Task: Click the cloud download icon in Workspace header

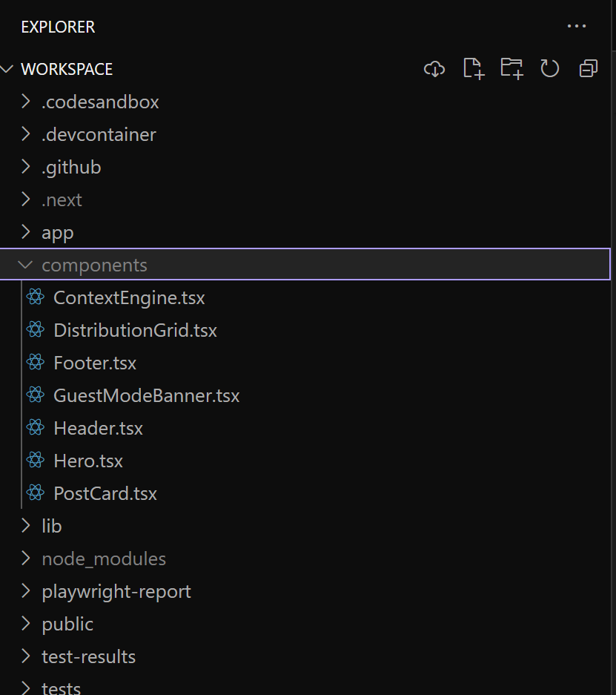Action: pos(434,69)
